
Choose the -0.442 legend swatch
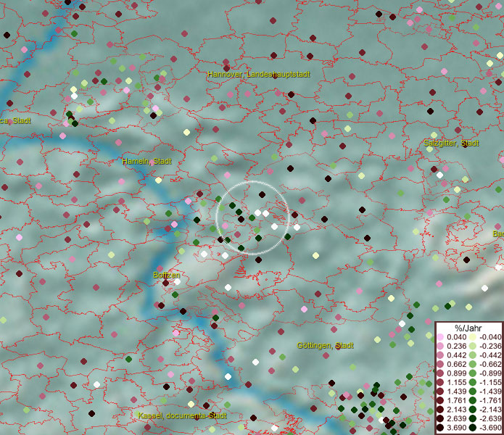[x=472, y=355]
